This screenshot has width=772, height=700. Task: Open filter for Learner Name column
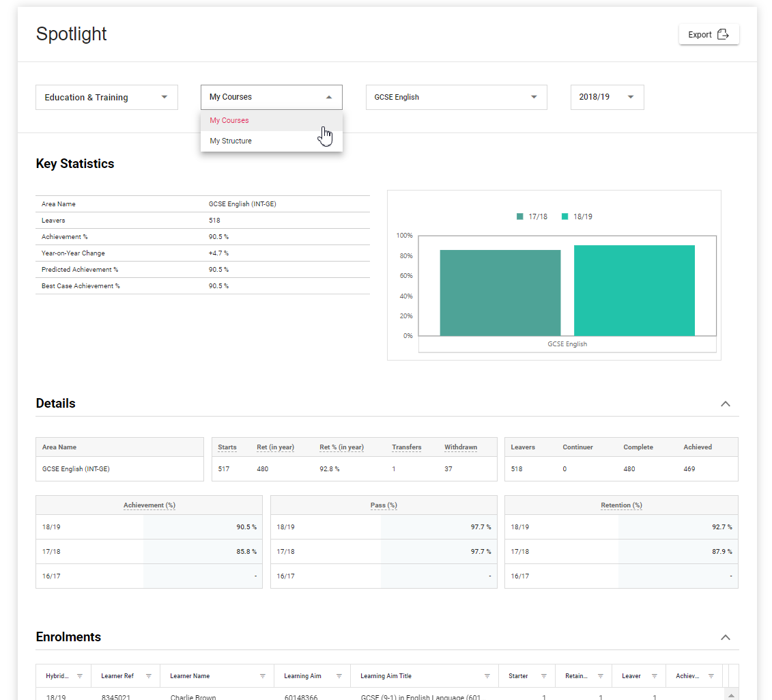pos(262,676)
